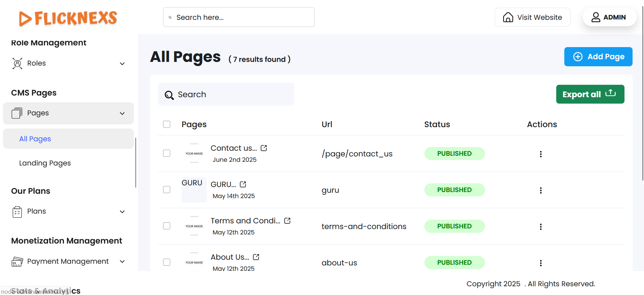Open About Us external link icon

(256, 257)
